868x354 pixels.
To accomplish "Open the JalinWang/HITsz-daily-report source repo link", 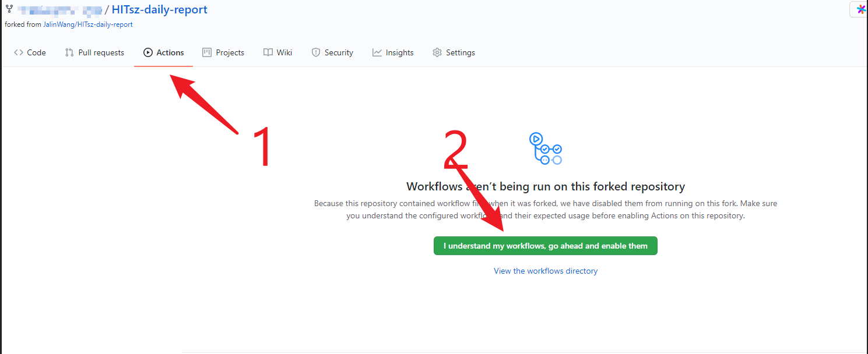I will click(88, 24).
